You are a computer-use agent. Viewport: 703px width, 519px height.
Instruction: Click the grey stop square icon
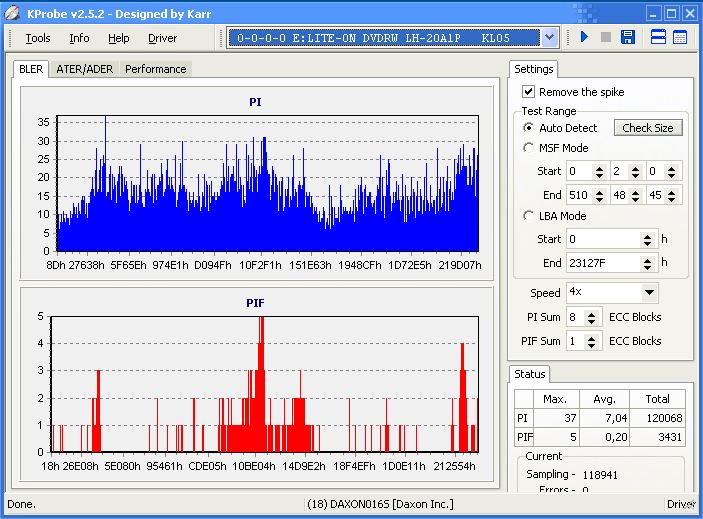coord(606,38)
